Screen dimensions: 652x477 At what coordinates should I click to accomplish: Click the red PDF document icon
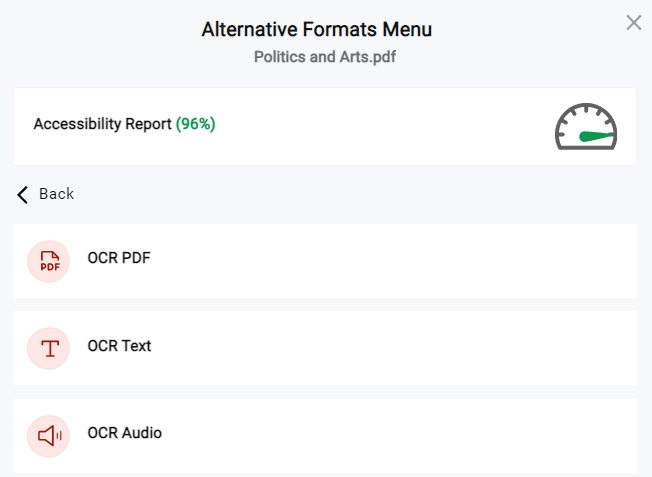[49, 261]
